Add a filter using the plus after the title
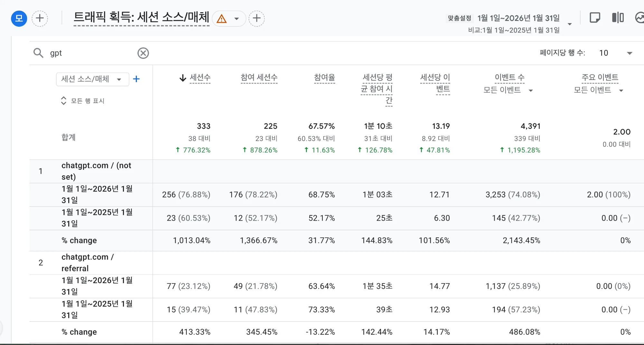644x345 pixels. coord(257,18)
